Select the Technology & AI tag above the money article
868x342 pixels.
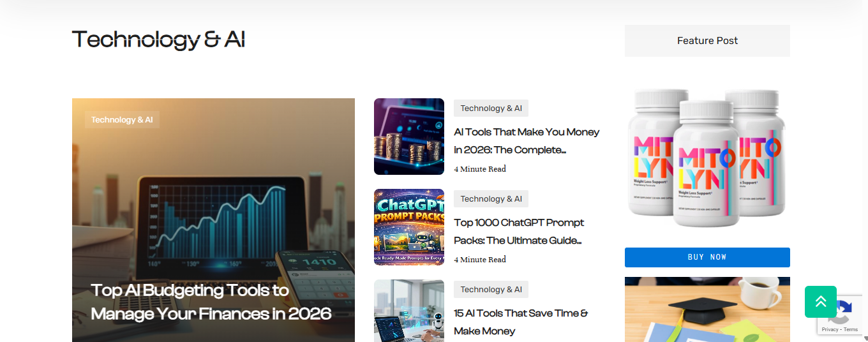click(491, 108)
